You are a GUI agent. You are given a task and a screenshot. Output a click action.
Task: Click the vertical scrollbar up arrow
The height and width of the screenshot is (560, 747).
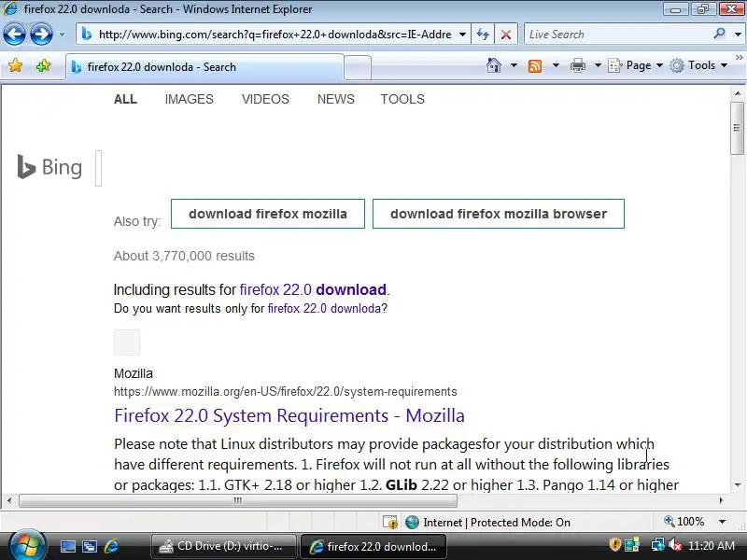pos(738,94)
